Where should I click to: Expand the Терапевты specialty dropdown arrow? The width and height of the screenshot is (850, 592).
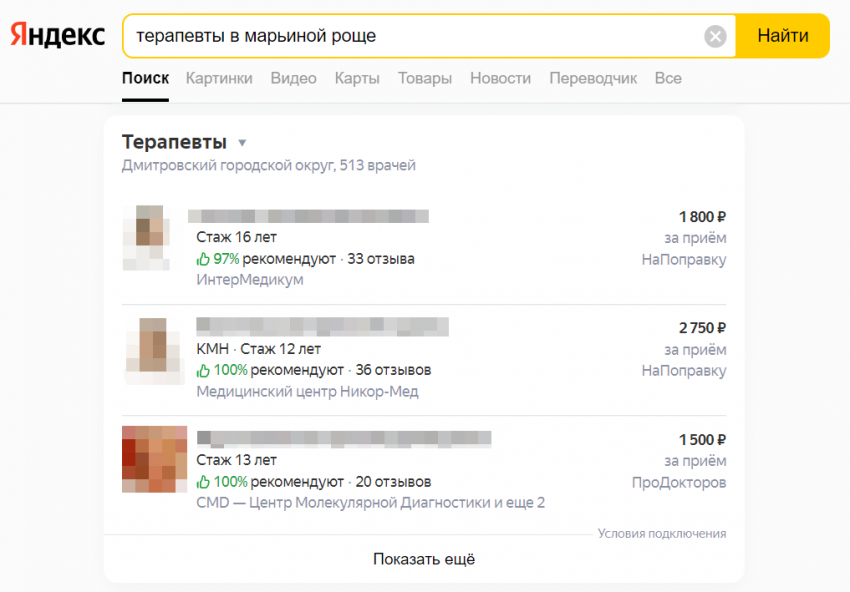(x=242, y=143)
